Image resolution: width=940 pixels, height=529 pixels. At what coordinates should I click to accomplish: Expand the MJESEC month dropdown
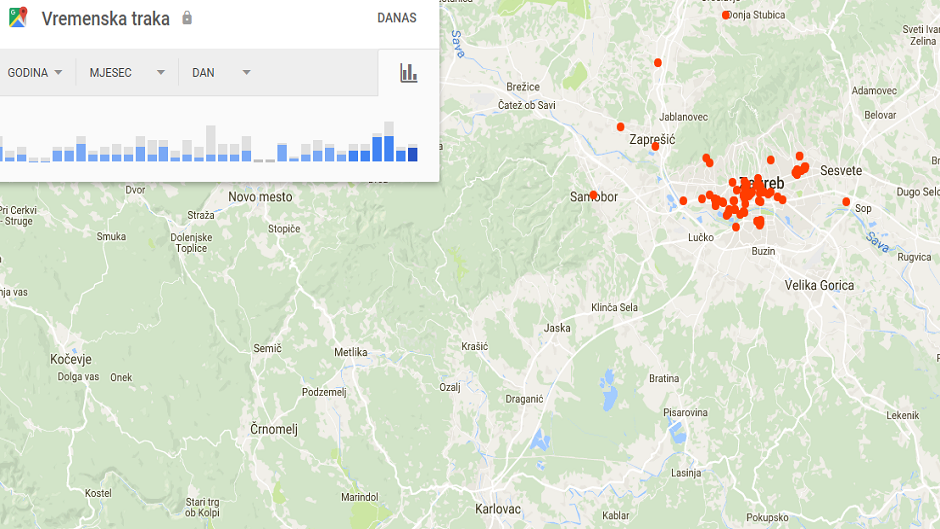126,73
